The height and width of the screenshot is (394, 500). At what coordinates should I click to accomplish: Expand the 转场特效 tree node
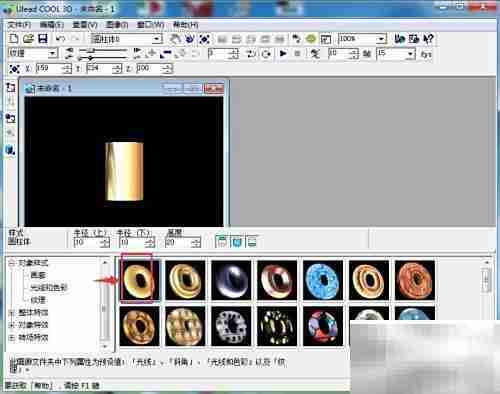[12, 338]
